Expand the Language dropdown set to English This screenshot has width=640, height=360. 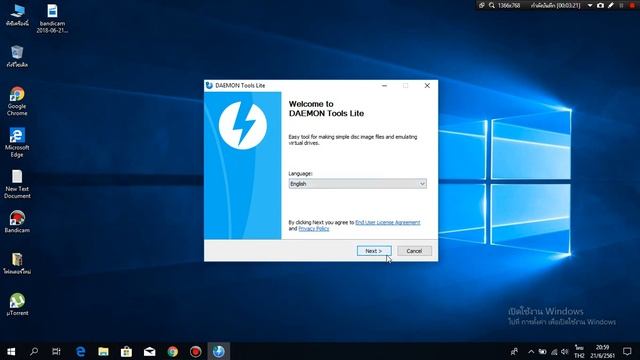point(358,184)
